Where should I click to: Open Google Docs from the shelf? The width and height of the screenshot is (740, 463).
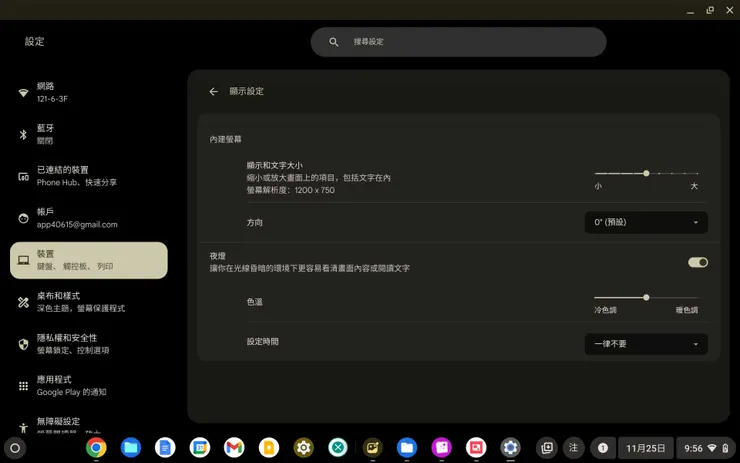[x=165, y=447]
